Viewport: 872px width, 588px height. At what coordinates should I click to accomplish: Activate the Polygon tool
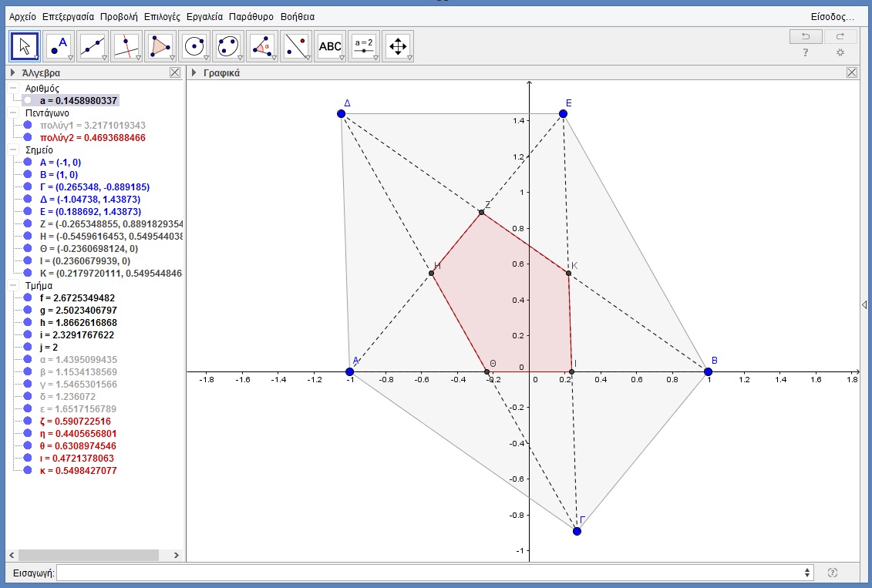click(160, 46)
